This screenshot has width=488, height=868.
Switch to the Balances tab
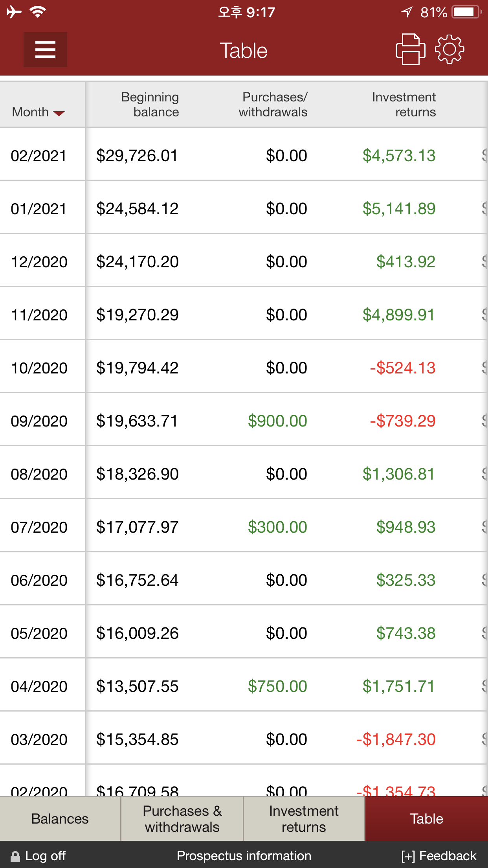tap(60, 819)
